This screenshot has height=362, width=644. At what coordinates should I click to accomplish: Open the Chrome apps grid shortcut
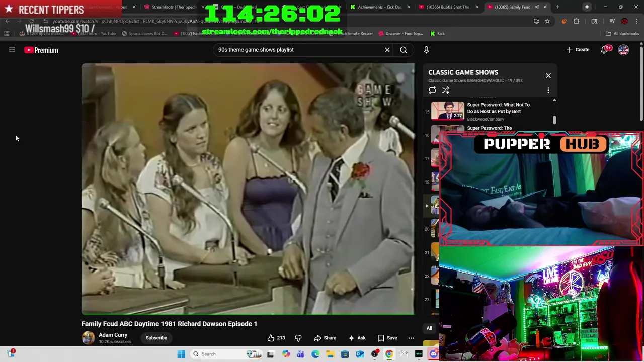coord(7,33)
